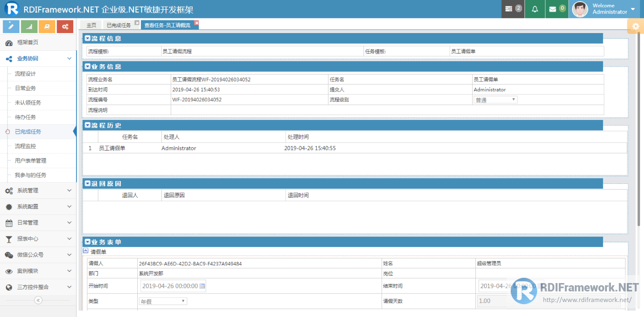Viewport: 644px width, 317px height.
Task: Open the Welcome Administrator dropdown arrow
Action: pos(633,9)
